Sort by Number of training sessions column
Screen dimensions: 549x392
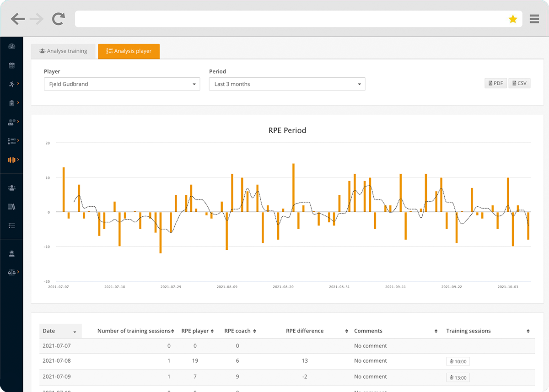pos(136,331)
